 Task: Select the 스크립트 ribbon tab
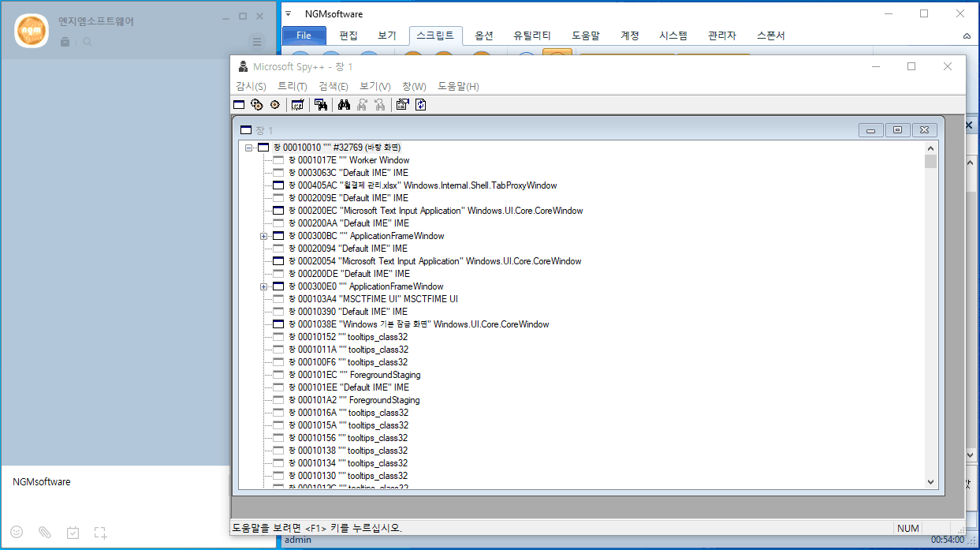(435, 36)
